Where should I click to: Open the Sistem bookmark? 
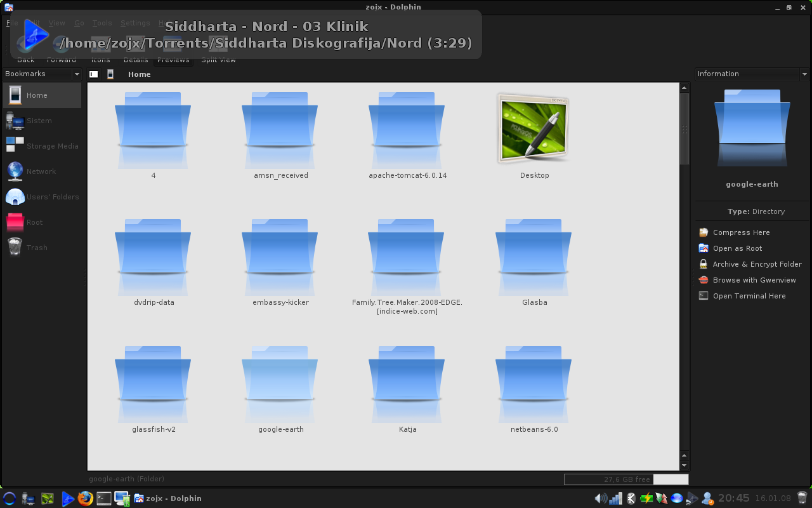(x=42, y=121)
